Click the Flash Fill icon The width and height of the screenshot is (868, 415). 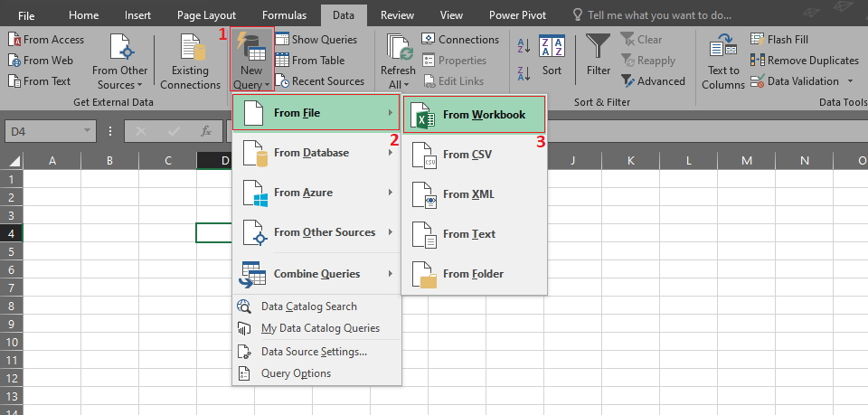[x=758, y=39]
